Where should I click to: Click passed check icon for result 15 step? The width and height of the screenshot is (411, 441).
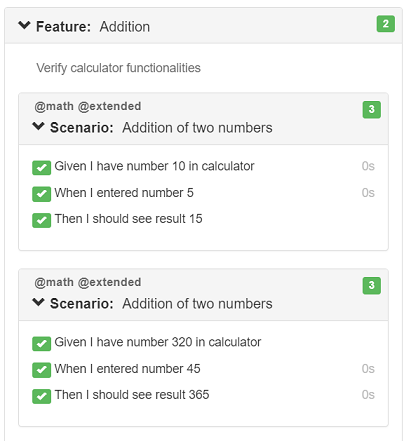tap(41, 220)
